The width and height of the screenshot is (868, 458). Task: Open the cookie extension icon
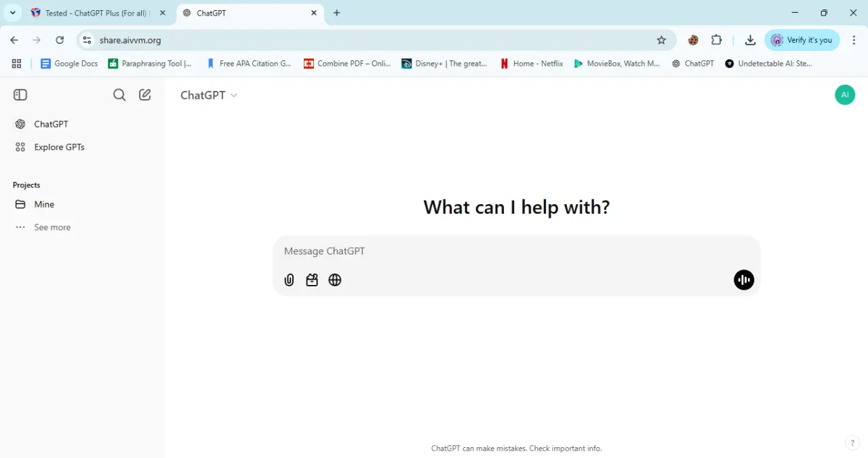point(693,40)
